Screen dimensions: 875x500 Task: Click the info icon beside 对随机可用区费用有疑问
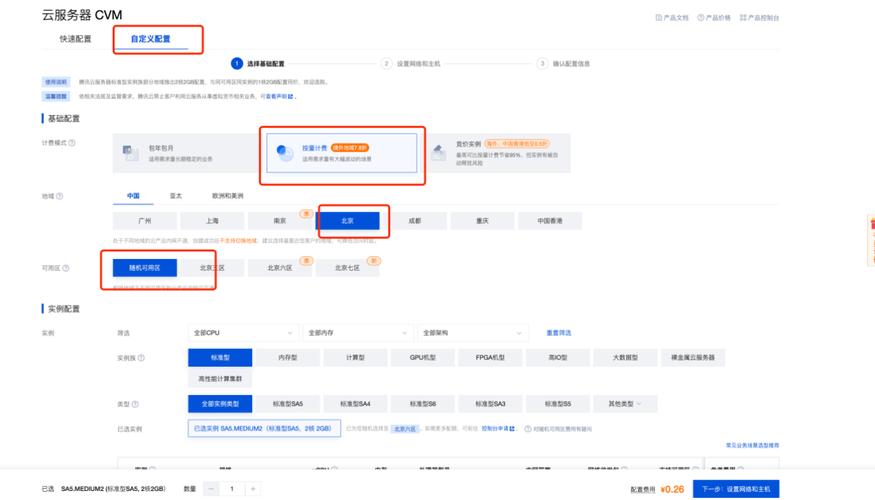[x=527, y=429]
